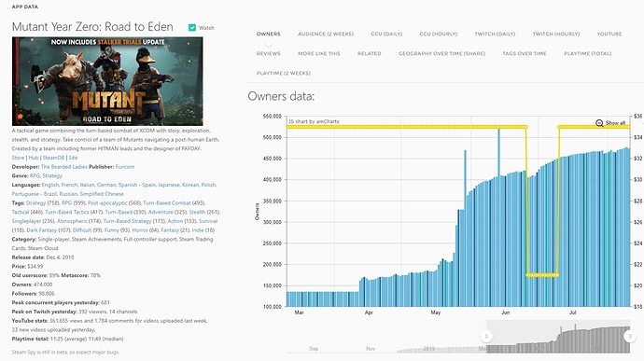Click the 'Owners: 474,000' text
Viewport: 644px width, 361px height.
(32, 285)
